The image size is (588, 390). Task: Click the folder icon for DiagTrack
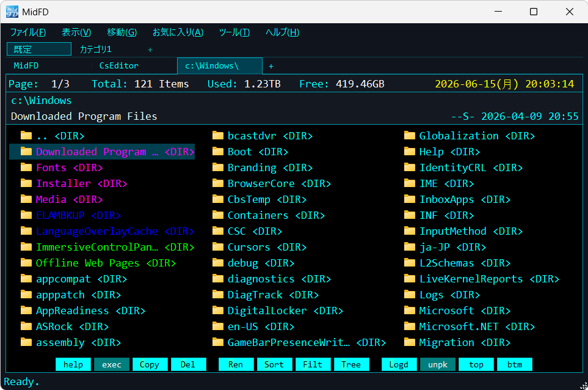tap(218, 294)
